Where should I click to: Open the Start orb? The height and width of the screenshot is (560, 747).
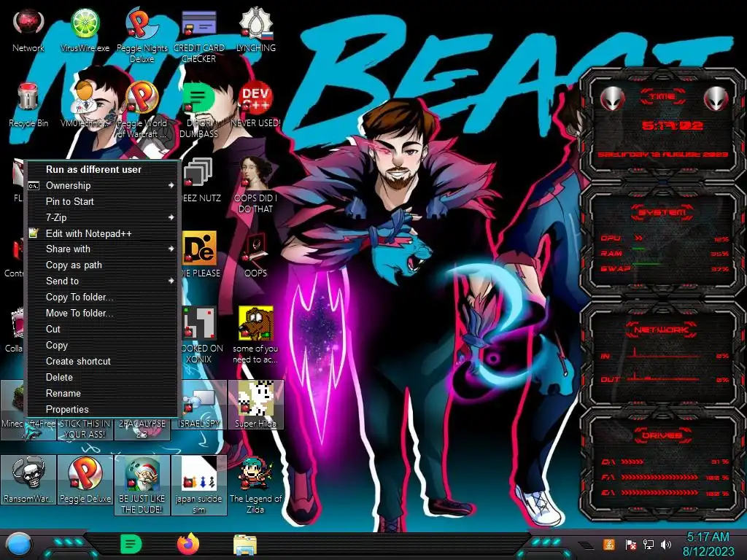18,544
